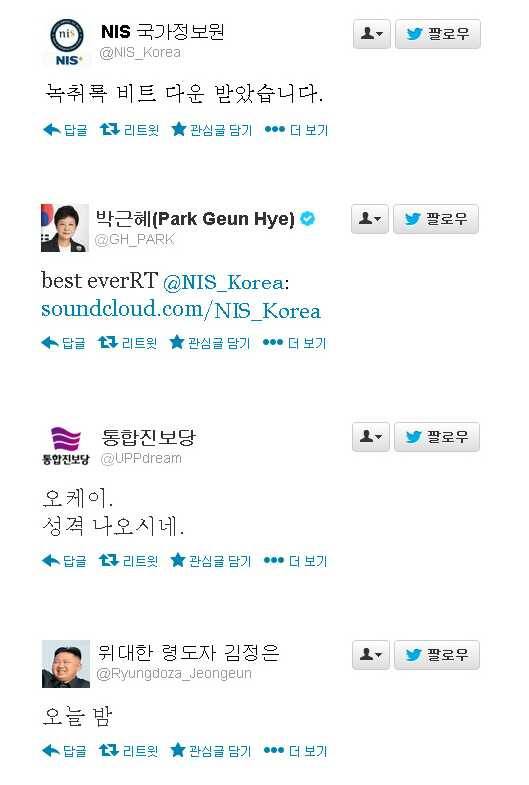Favorite the Ryungdoza_Jeongeun tweet
Viewport: 529px width, 785px height.
pos(211,751)
